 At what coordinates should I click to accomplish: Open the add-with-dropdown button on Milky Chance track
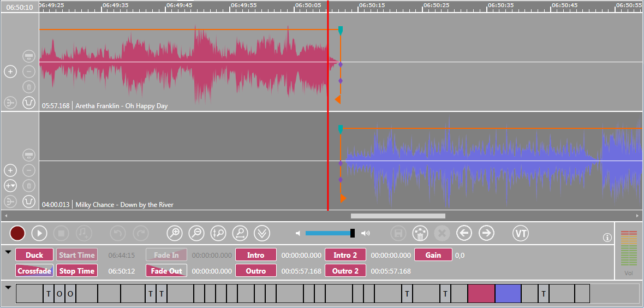click(x=11, y=186)
